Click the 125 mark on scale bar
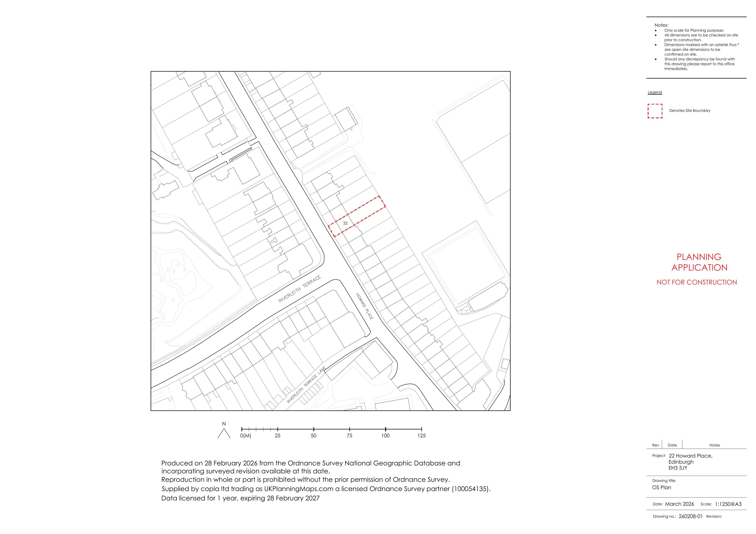 [x=421, y=436]
